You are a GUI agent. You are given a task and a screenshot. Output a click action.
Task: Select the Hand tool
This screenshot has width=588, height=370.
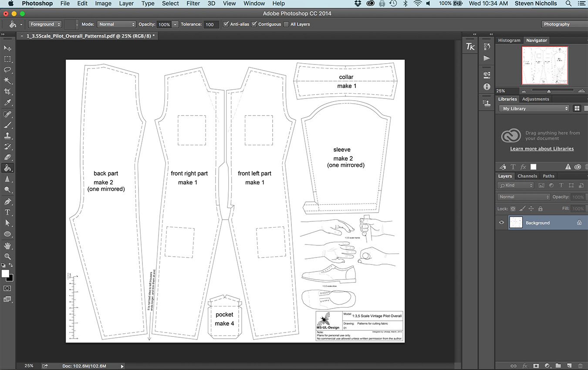tap(7, 246)
